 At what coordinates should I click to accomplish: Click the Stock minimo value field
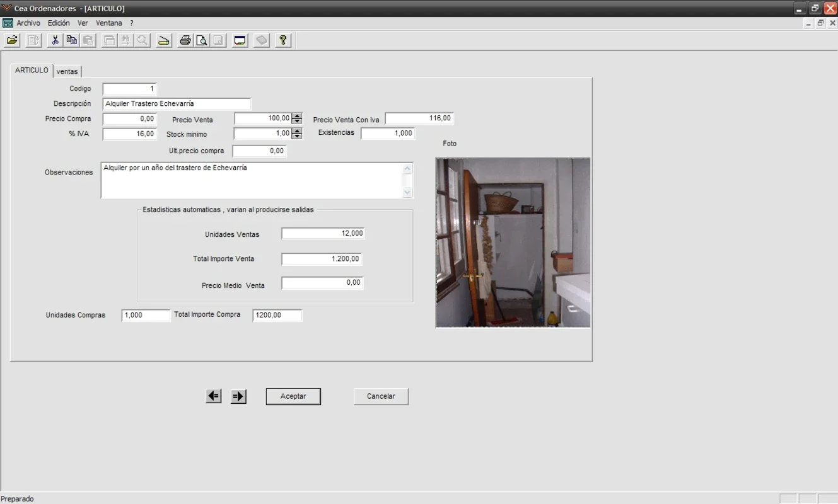point(262,134)
